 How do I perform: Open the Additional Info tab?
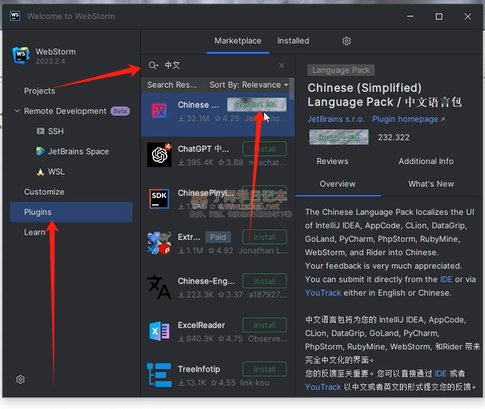pyautogui.click(x=426, y=161)
